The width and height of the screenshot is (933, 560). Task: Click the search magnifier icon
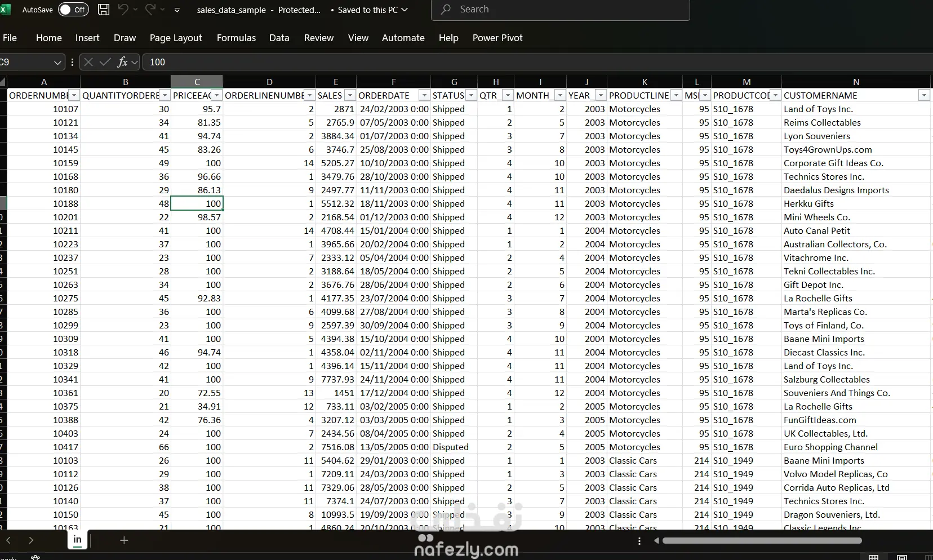point(446,10)
